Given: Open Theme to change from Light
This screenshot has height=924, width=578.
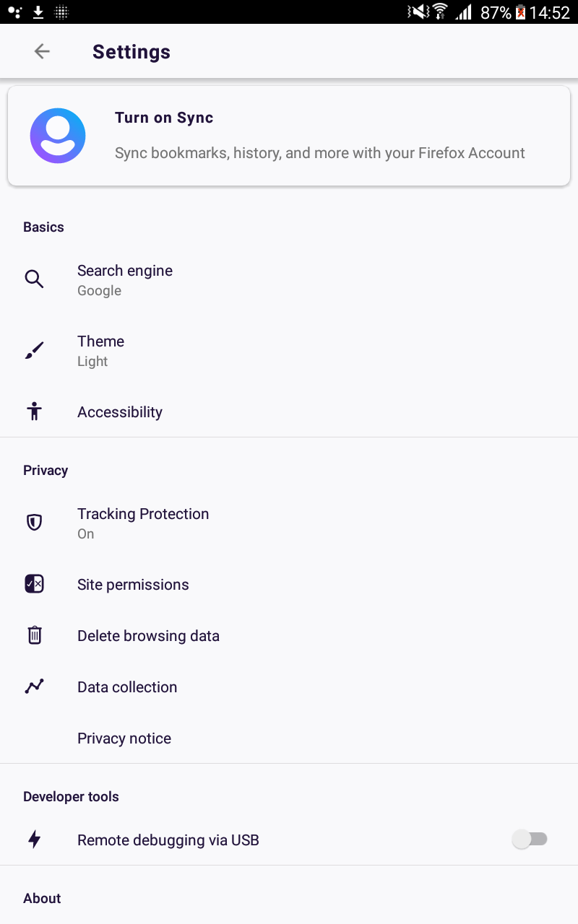Looking at the screenshot, I should click(100, 350).
